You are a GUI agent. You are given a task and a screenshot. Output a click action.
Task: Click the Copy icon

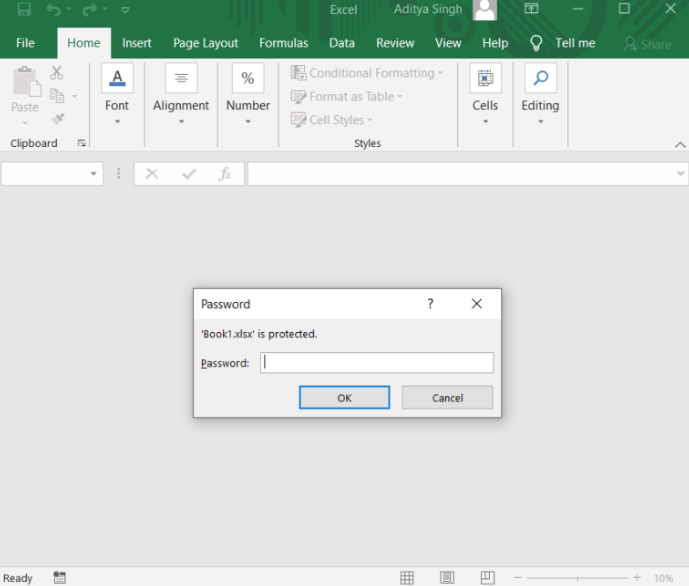pyautogui.click(x=57, y=95)
